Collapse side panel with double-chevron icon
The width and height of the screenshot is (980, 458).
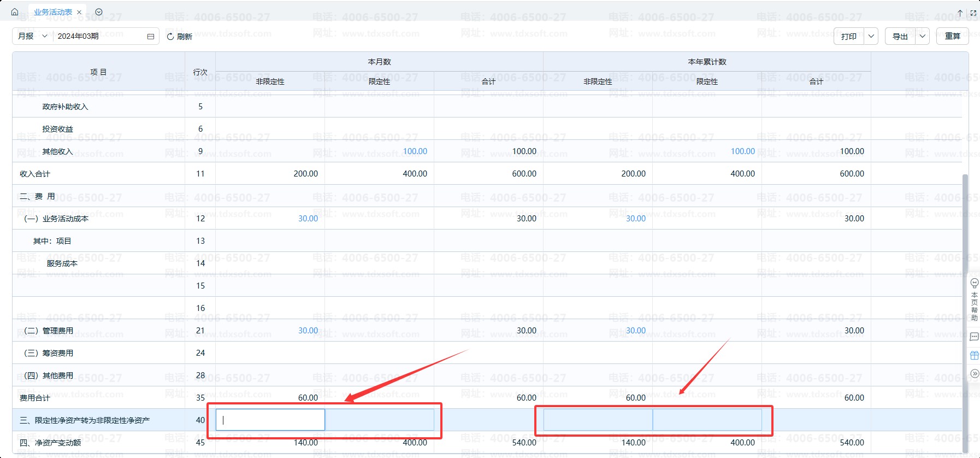tap(974, 373)
